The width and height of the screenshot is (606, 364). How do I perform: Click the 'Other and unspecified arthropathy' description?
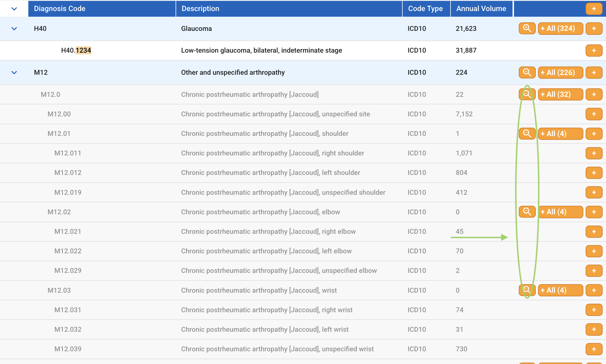pos(233,72)
